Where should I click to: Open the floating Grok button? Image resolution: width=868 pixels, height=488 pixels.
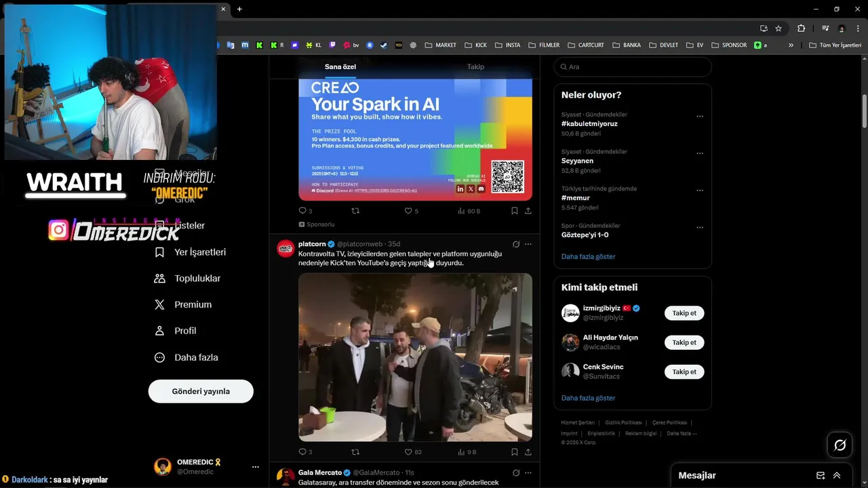pyautogui.click(x=840, y=445)
